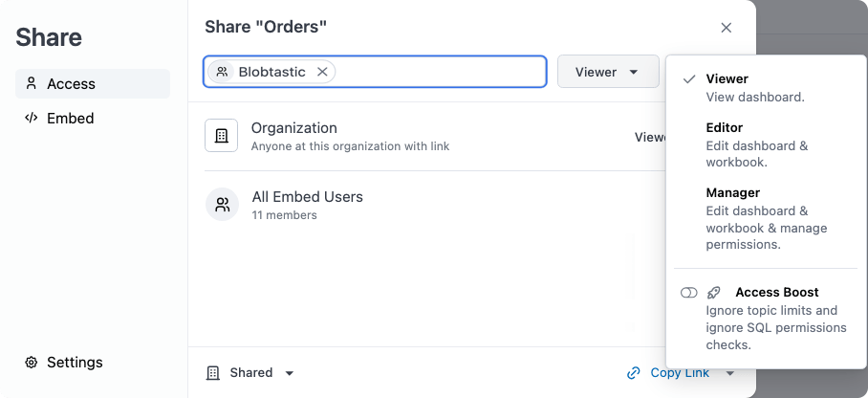Close the Share Orders dialog
The image size is (868, 398).
727,28
